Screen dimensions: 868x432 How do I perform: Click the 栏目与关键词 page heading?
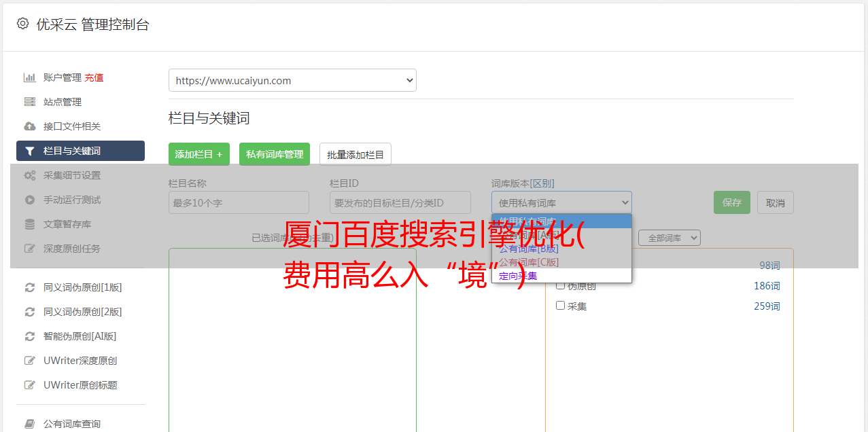(x=209, y=118)
